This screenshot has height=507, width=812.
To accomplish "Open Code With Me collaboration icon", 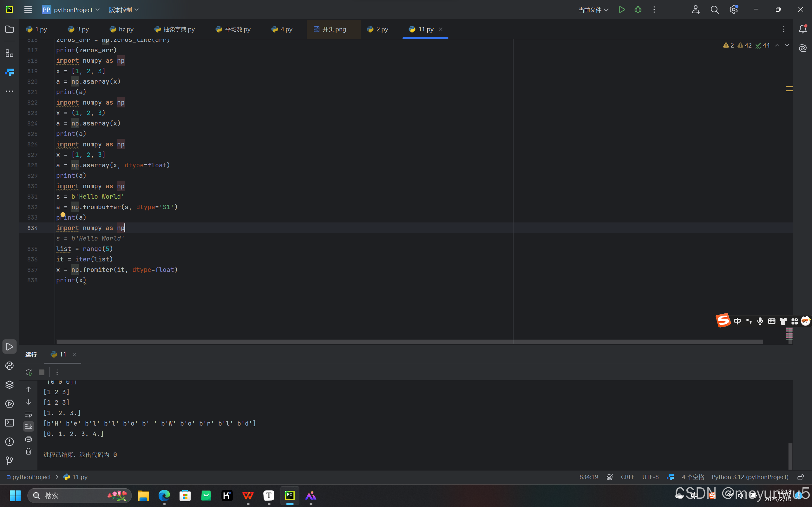I will click(x=696, y=10).
